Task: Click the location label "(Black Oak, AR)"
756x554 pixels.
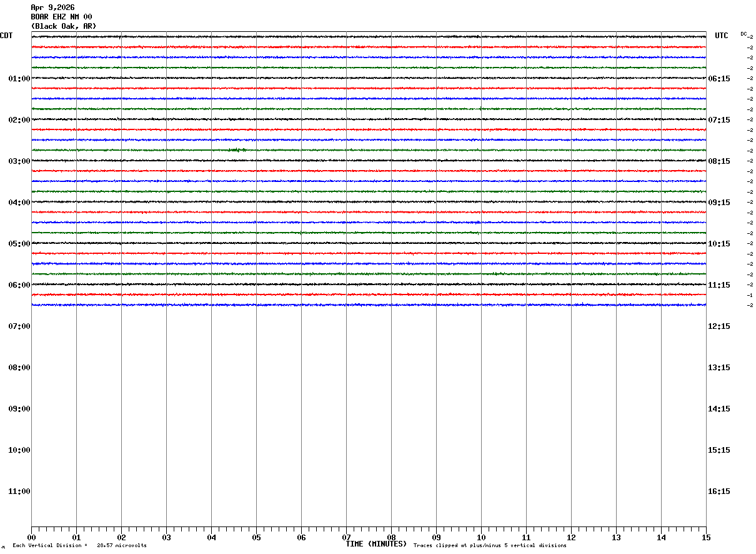Action: point(64,26)
